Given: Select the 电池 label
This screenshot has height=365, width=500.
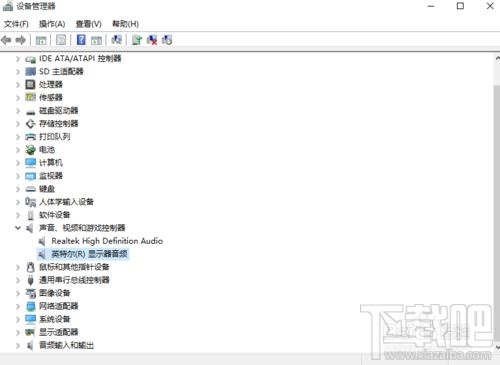Looking at the screenshot, I should click(x=47, y=150).
